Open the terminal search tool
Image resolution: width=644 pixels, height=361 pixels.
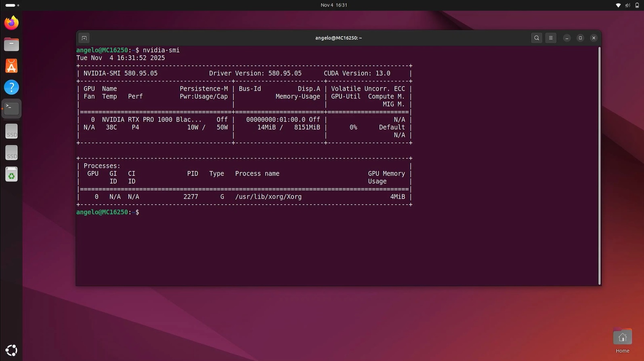tap(537, 38)
